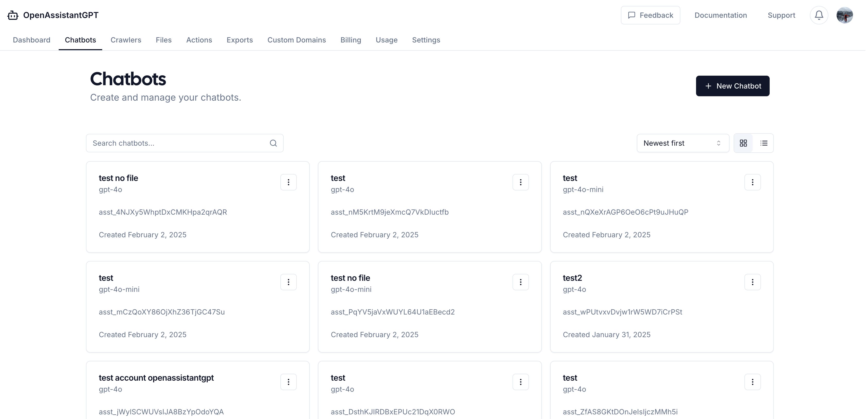Click the Feedback speech bubble button
The width and height of the screenshot is (868, 419).
point(650,15)
